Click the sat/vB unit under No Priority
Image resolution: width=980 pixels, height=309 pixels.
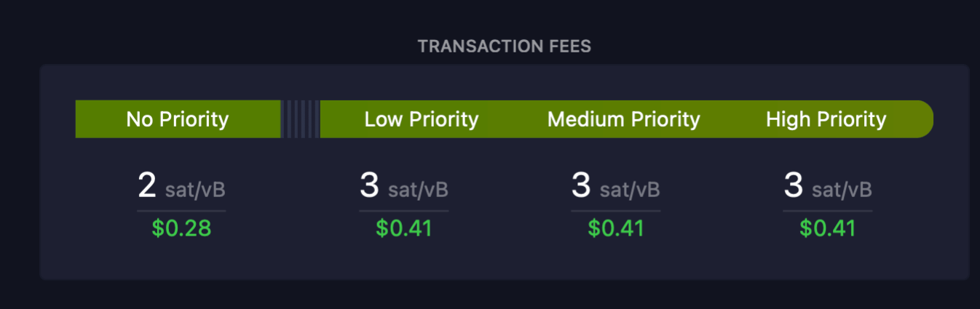pos(195,190)
